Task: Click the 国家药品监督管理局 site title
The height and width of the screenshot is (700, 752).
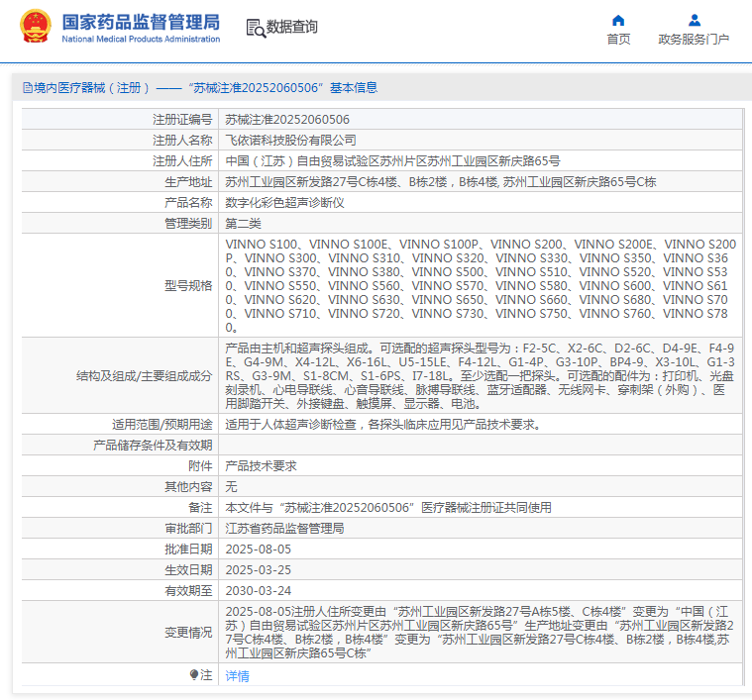Action: coord(141,22)
